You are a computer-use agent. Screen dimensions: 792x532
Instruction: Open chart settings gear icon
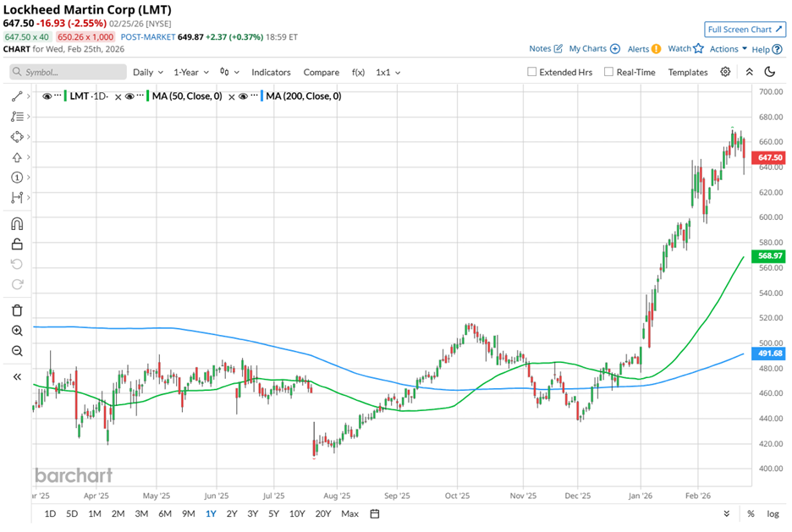tap(725, 72)
